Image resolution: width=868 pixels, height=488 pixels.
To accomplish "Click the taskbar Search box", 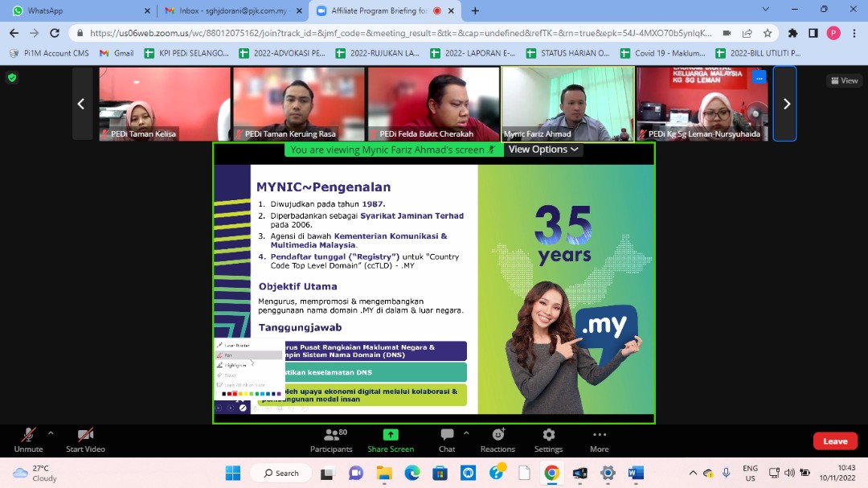I will (281, 473).
